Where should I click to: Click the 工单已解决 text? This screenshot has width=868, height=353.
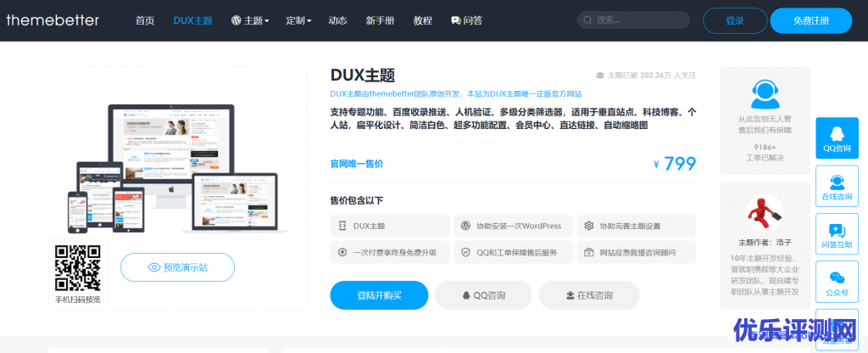pos(765,158)
